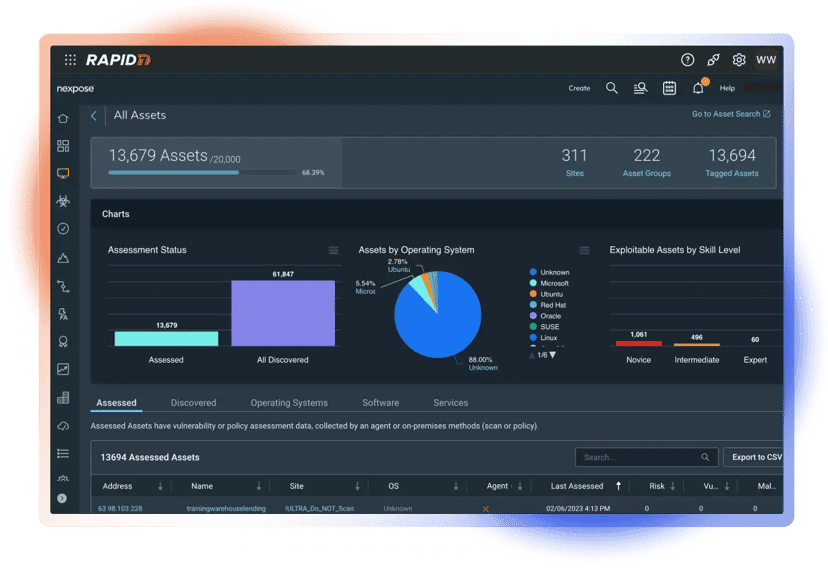Viewport: 828px width, 587px height.
Task: Go back using the All Assets chevron
Action: click(x=93, y=116)
